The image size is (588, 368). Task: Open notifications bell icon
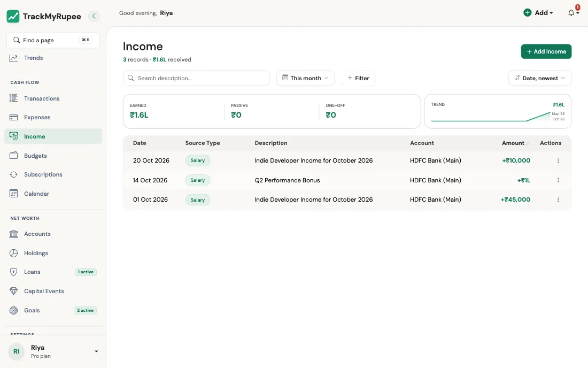[571, 13]
